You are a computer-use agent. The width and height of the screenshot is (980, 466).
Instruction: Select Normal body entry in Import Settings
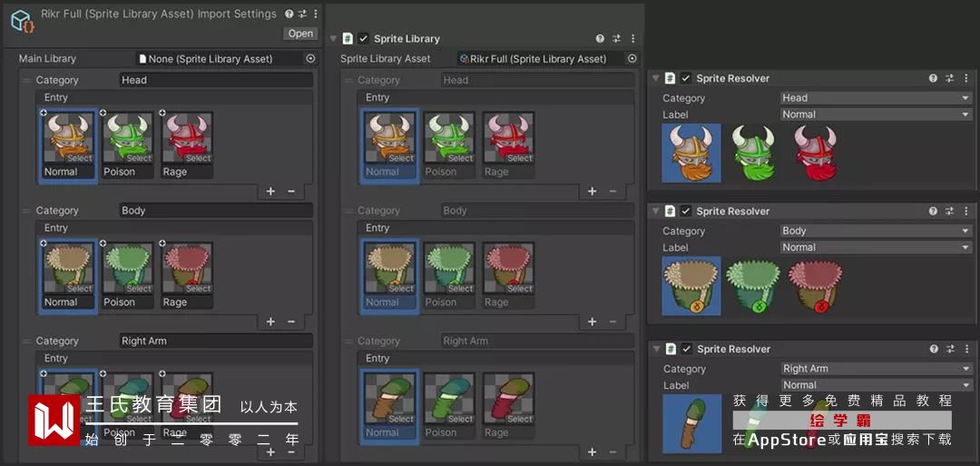pos(69,276)
